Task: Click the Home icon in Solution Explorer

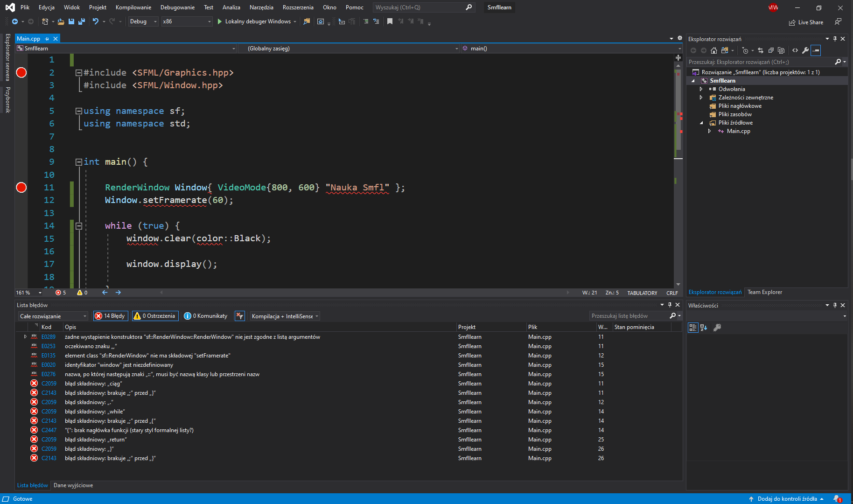Action: click(x=714, y=50)
